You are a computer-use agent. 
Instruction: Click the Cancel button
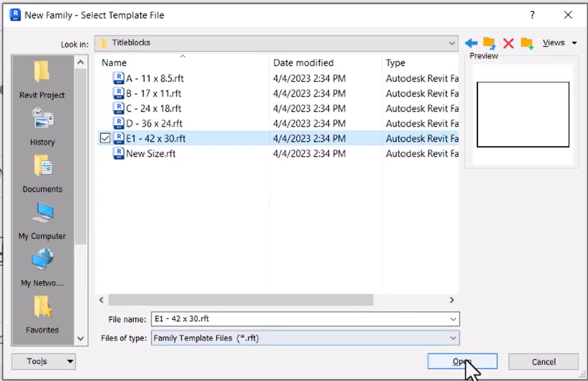[543, 361]
